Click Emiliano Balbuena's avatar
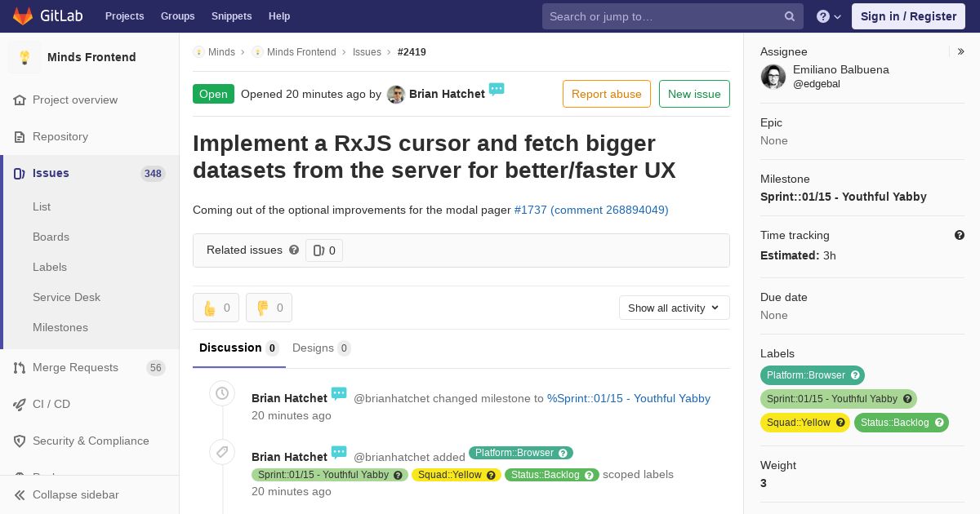 click(773, 77)
